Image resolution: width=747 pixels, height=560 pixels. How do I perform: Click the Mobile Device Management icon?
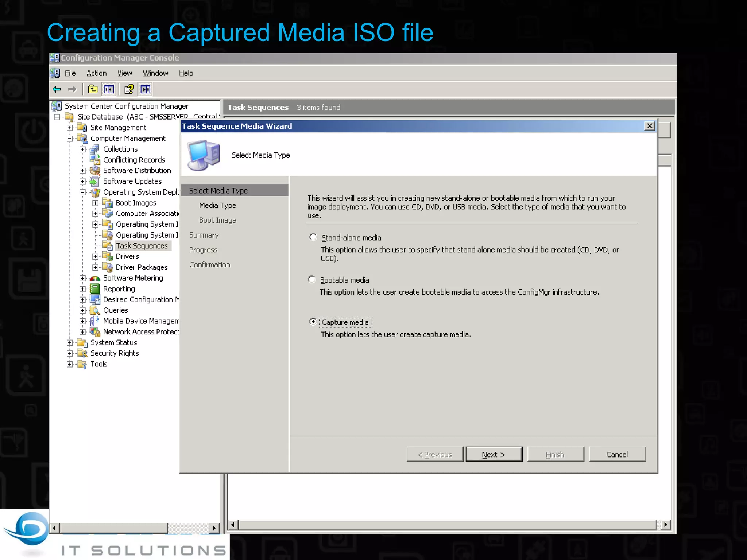[94, 321]
